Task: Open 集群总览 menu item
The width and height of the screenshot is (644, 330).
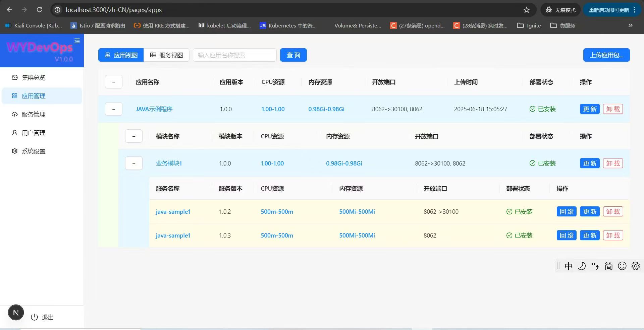Action: pos(42,77)
